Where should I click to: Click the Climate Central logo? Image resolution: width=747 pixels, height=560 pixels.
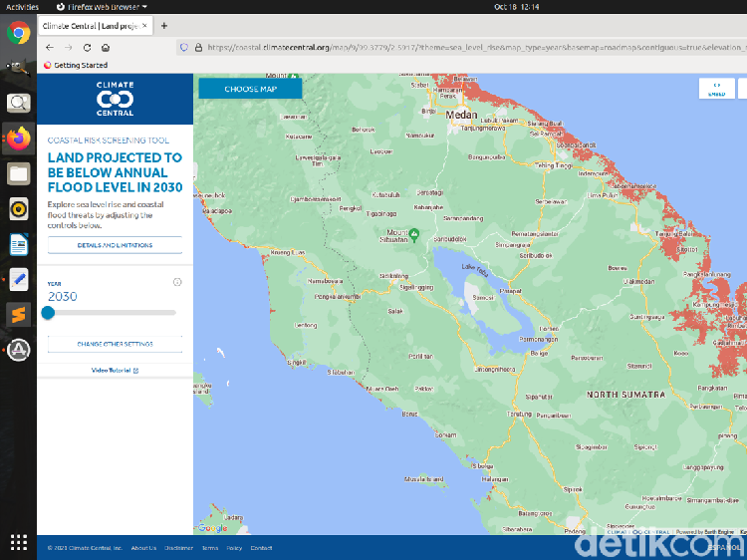click(115, 99)
